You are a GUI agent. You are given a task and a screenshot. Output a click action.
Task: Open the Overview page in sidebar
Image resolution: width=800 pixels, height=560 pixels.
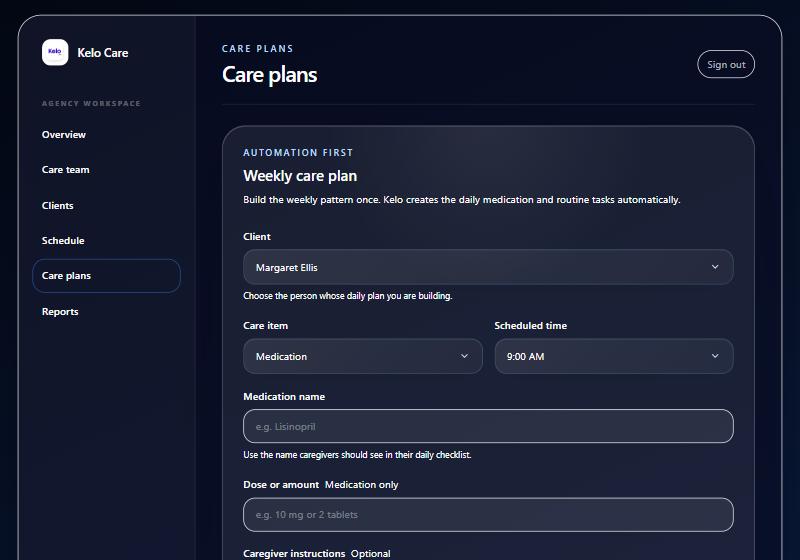click(64, 135)
